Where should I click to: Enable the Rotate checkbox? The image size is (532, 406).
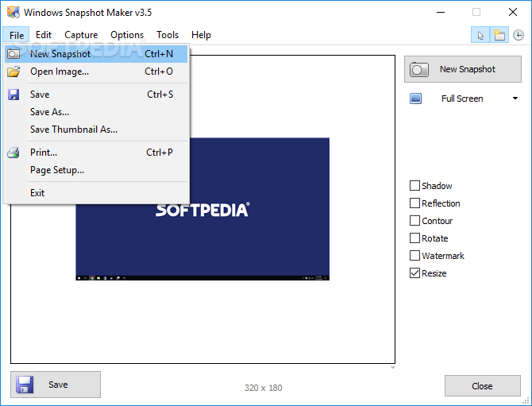(414, 238)
